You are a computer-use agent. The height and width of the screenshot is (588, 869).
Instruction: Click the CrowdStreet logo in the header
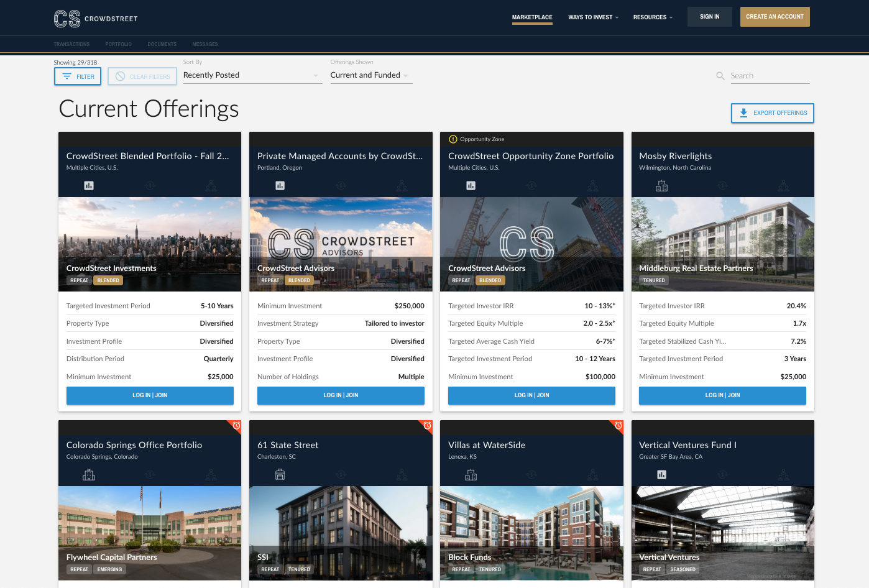[x=96, y=19]
